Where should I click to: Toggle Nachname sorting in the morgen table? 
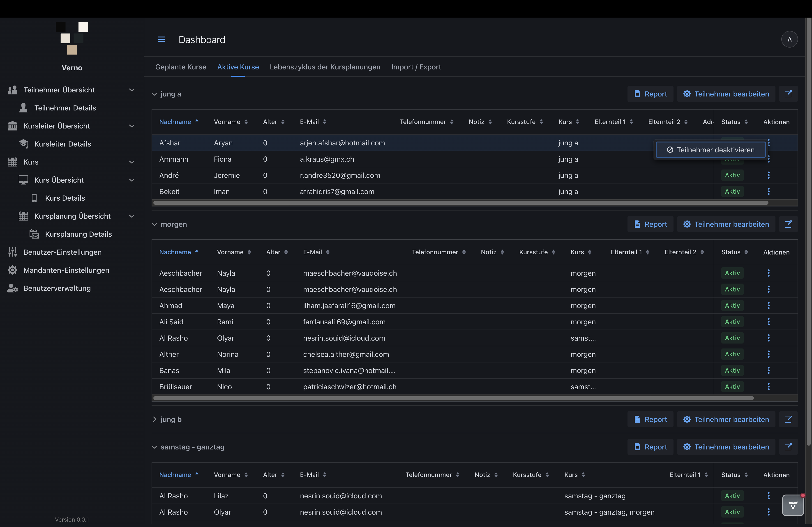click(178, 252)
